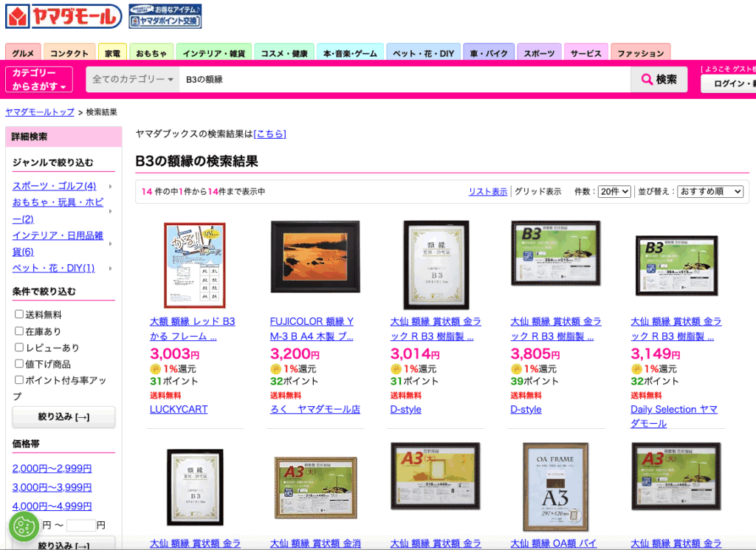The image size is (756, 550).
Task: Open 3,014円 frame product image
Action: click(436, 265)
